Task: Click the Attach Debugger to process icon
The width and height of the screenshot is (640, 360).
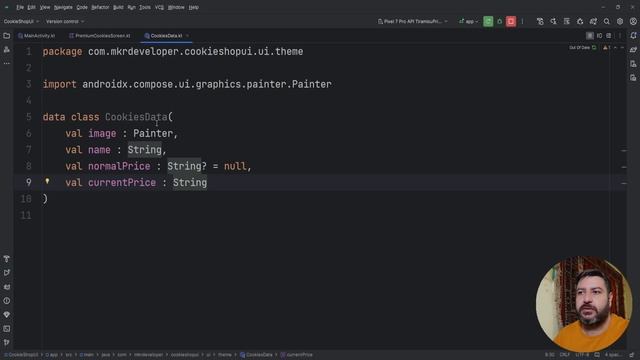Action: tap(580, 21)
